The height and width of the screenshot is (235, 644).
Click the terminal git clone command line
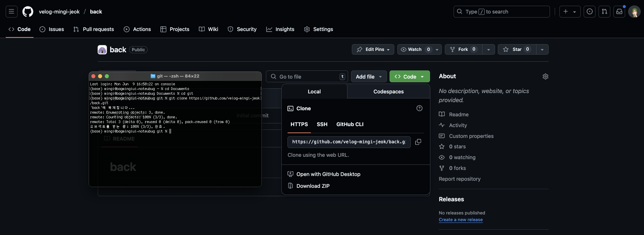175,98
